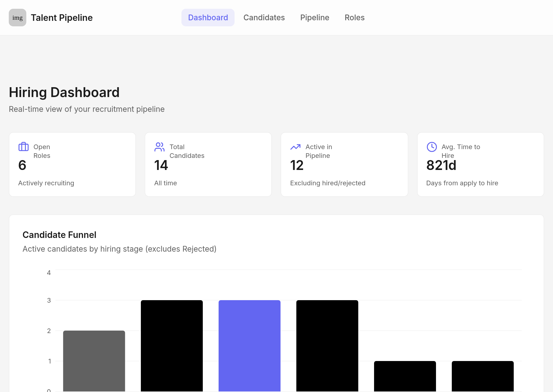Click the fourth tall black funnel bar
553x392 pixels.
click(x=327, y=346)
